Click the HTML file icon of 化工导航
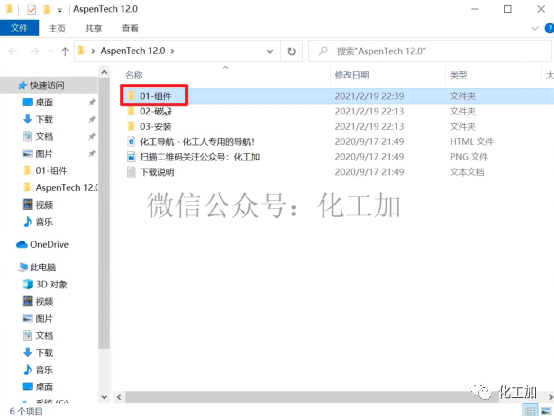The image size is (554, 416). click(131, 142)
